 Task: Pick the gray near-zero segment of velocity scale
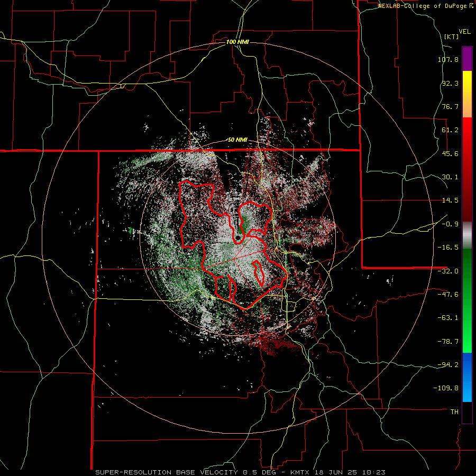pyautogui.click(x=467, y=235)
